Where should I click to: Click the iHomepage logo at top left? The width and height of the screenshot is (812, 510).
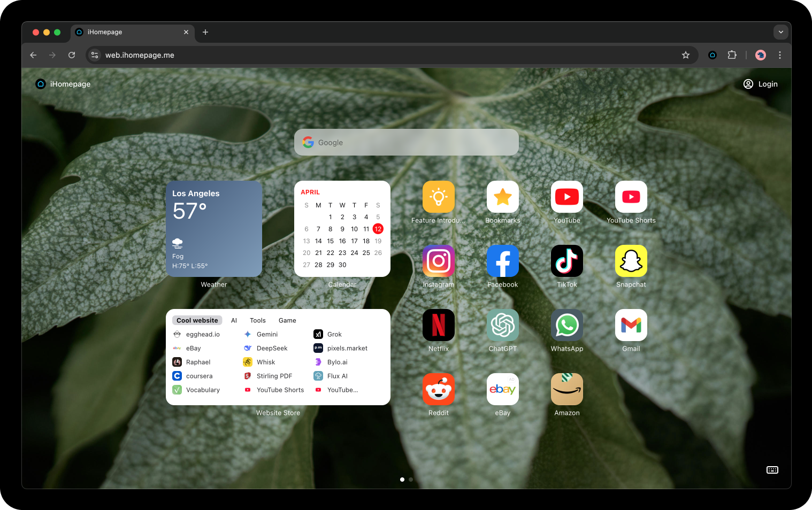pyautogui.click(x=63, y=84)
